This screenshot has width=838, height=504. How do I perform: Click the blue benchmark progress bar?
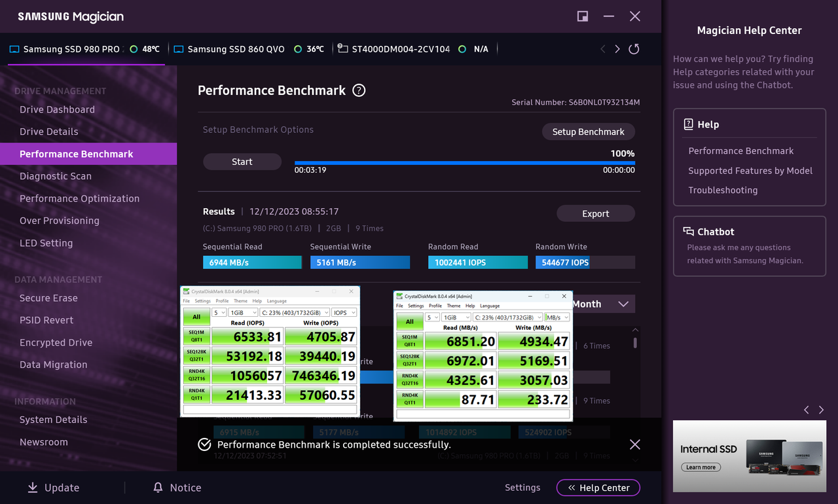(465, 161)
